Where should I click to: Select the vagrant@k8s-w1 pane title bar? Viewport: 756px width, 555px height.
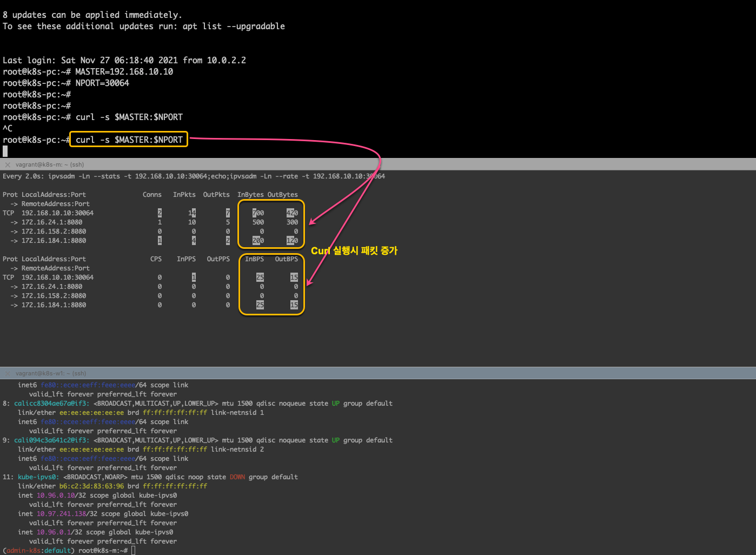click(x=51, y=374)
